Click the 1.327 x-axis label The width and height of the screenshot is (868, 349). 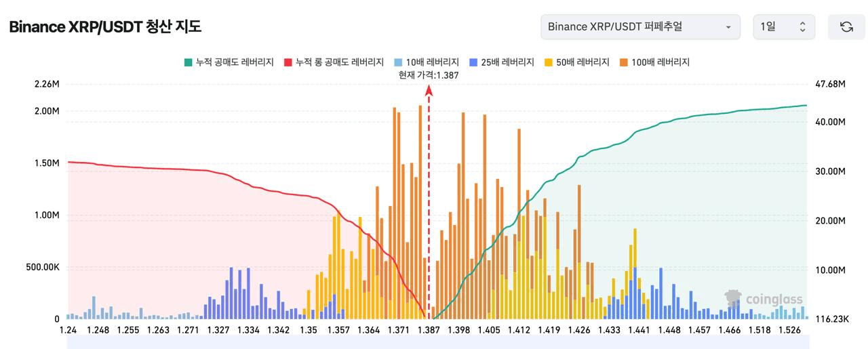(218, 330)
